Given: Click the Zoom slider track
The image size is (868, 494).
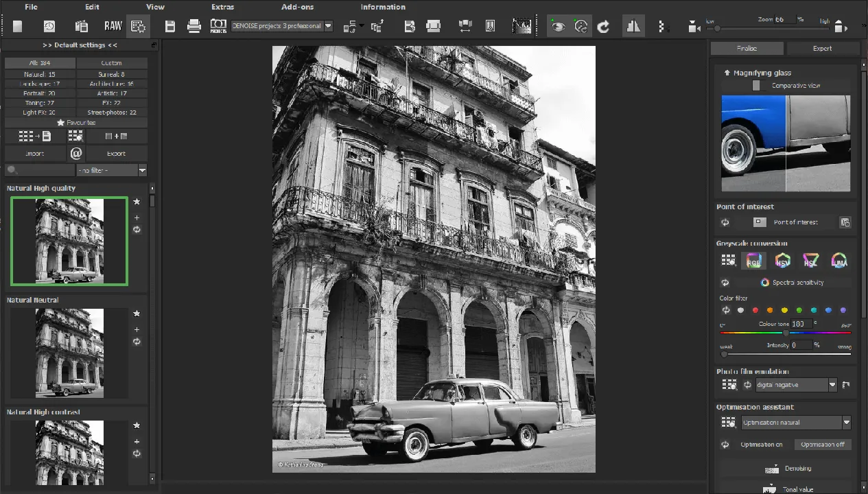Looking at the screenshot, I should coord(769,29).
